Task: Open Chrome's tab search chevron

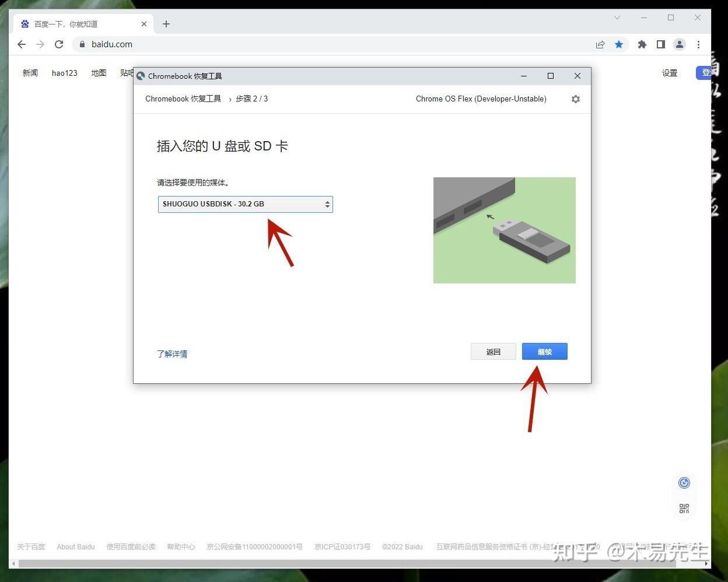Action: (x=617, y=17)
